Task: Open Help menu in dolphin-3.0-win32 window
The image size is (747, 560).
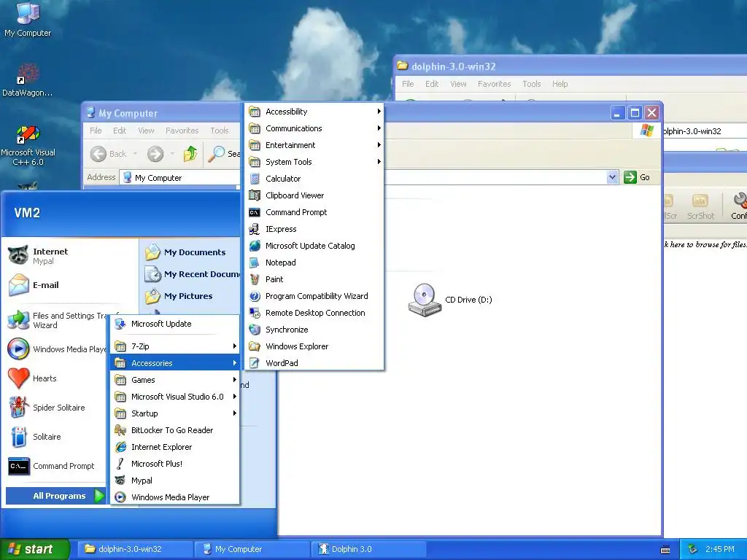Action: tap(560, 84)
